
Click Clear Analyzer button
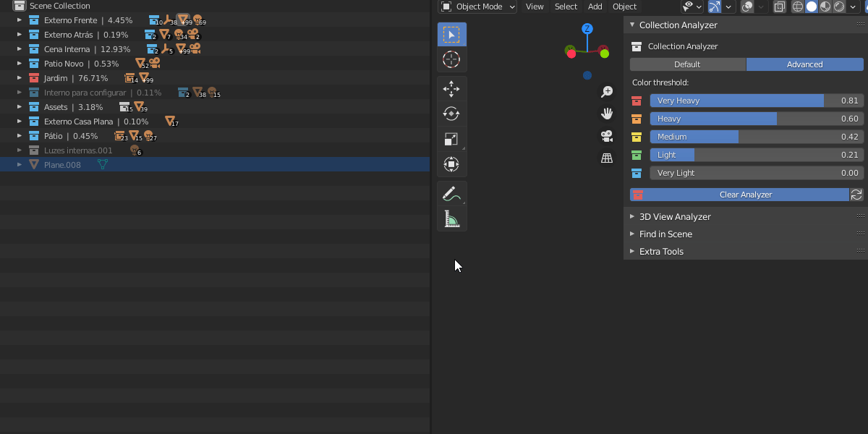[x=739, y=195]
